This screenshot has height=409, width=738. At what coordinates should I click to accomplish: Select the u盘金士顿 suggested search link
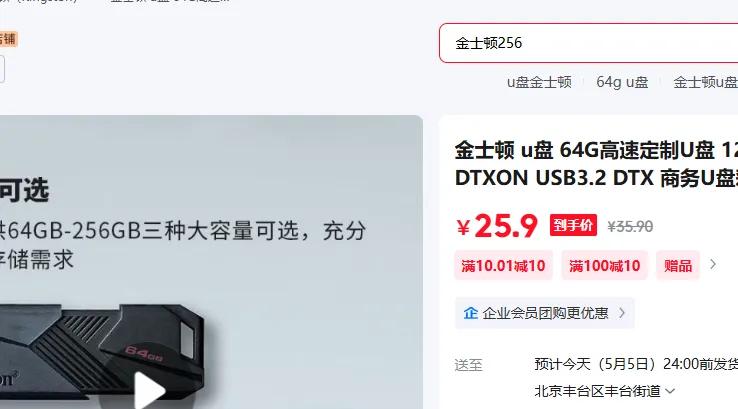(x=539, y=82)
